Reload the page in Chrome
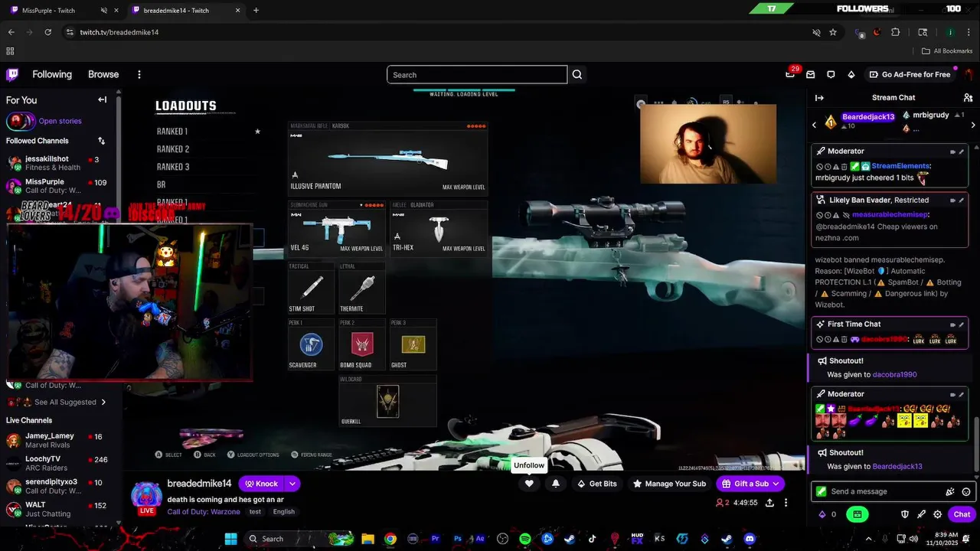Image resolution: width=980 pixels, height=551 pixels. [48, 32]
